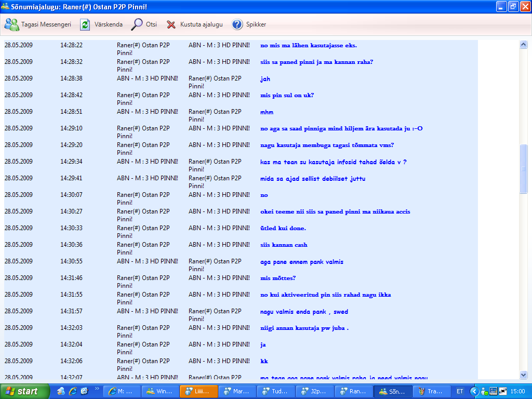Click the scrollbar up arrow
The width and height of the screenshot is (532, 399).
pyautogui.click(x=523, y=45)
